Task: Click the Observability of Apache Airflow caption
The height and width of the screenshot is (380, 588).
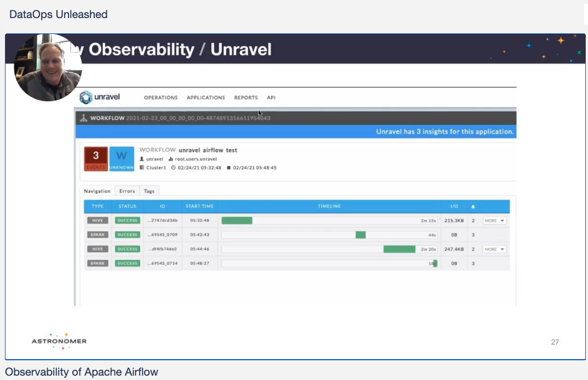Action: tap(81, 372)
